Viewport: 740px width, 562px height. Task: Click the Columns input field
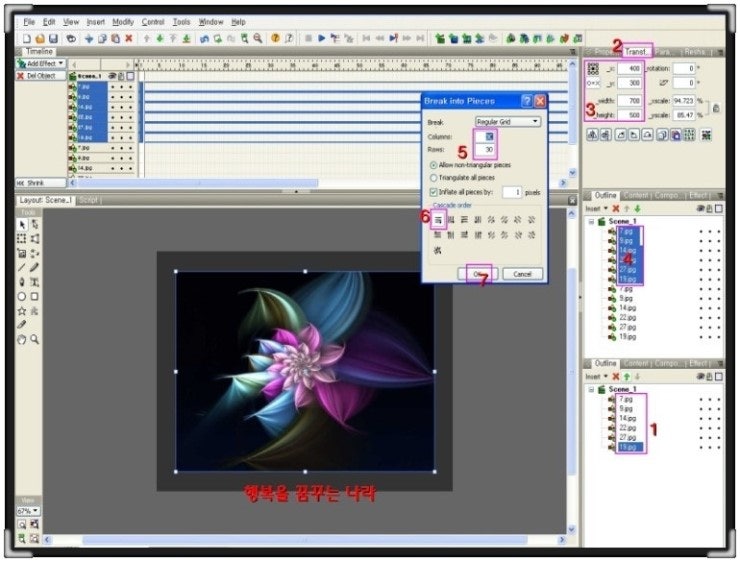tap(485, 136)
